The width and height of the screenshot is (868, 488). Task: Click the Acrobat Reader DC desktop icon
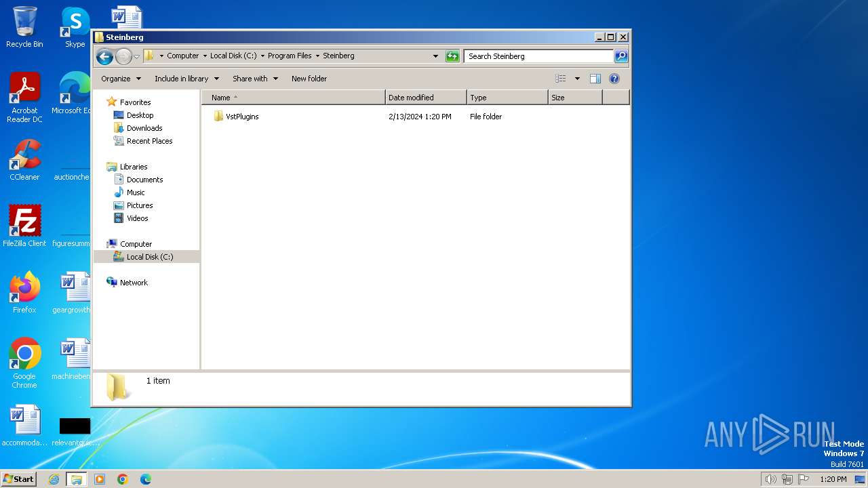coord(24,98)
